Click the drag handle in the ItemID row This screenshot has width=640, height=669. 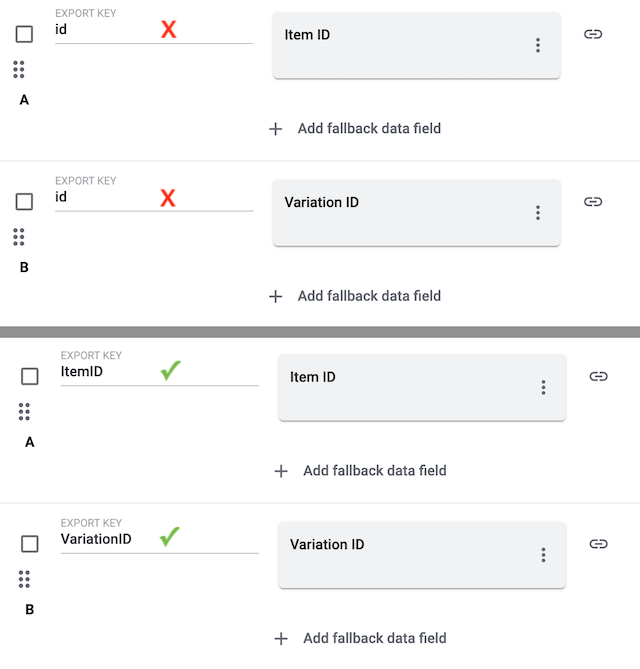pos(25,411)
